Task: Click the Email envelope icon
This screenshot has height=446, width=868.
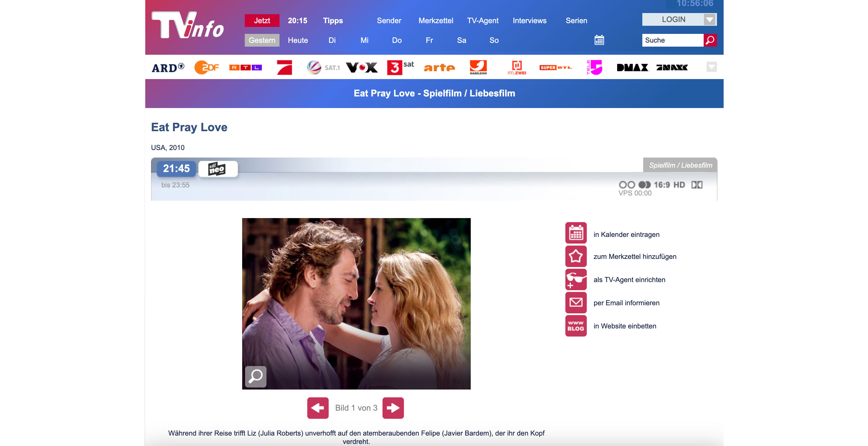Action: [x=576, y=303]
